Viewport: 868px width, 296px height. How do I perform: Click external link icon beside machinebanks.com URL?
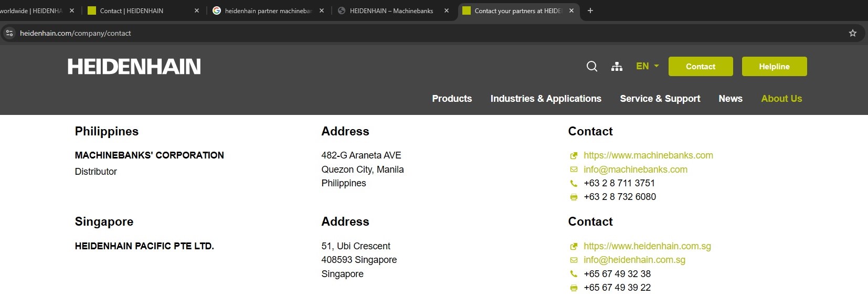click(x=574, y=156)
